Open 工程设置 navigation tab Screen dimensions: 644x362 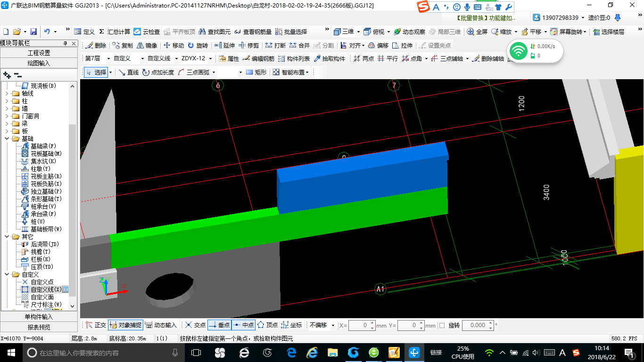tap(39, 53)
